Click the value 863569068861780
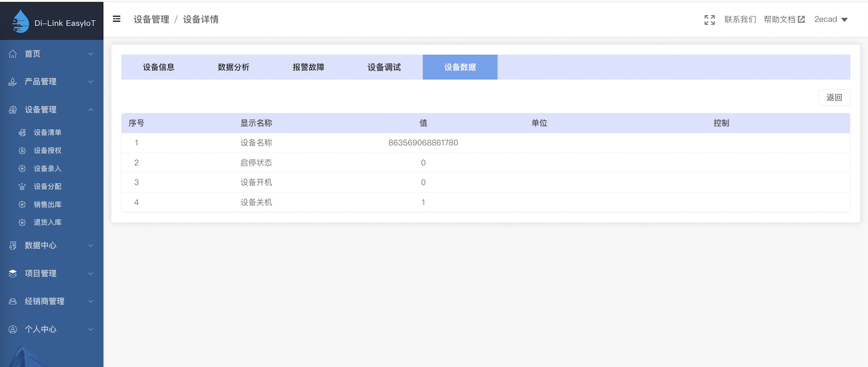The height and width of the screenshot is (367, 868). (423, 143)
